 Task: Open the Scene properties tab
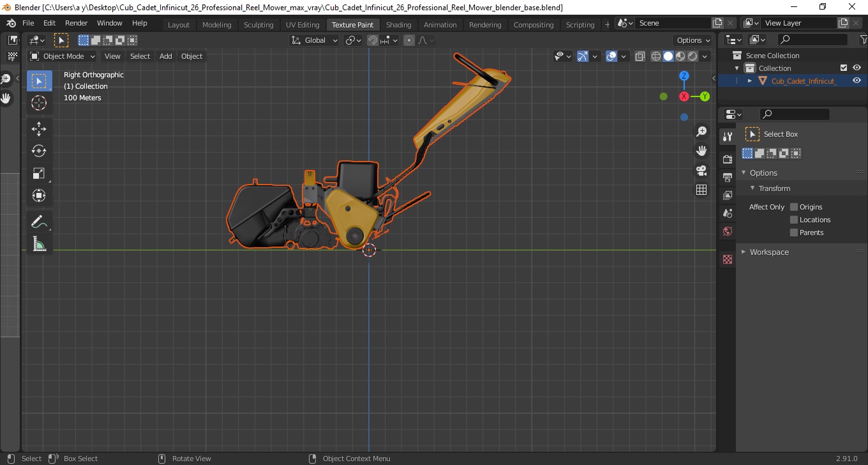[x=727, y=213]
